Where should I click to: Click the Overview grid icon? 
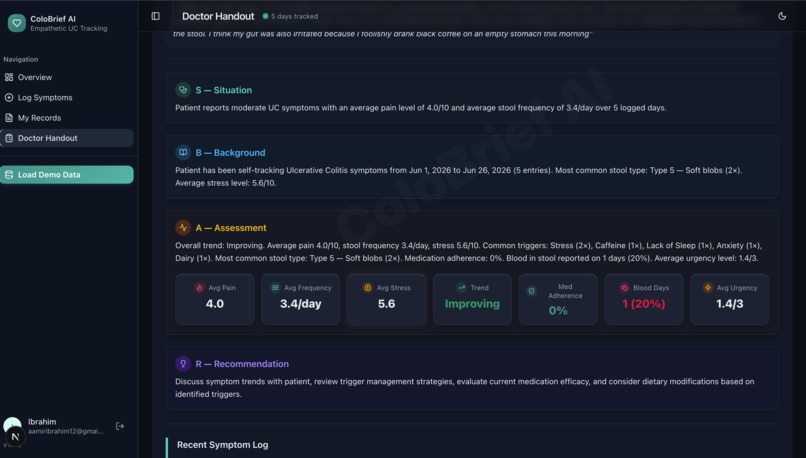(9, 77)
